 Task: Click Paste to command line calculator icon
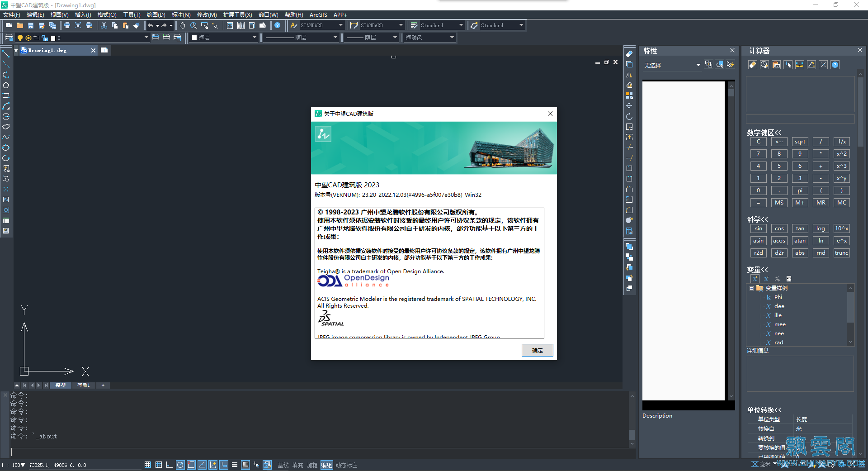point(776,65)
